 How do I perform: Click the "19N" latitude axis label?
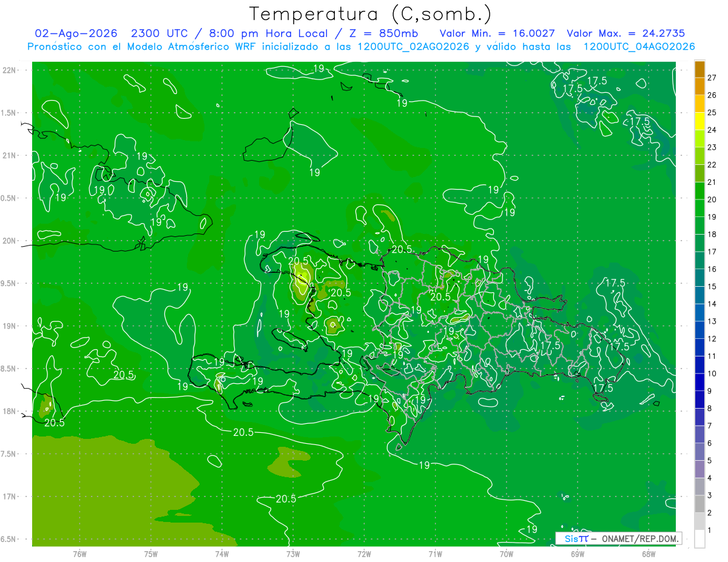[x=8, y=326]
